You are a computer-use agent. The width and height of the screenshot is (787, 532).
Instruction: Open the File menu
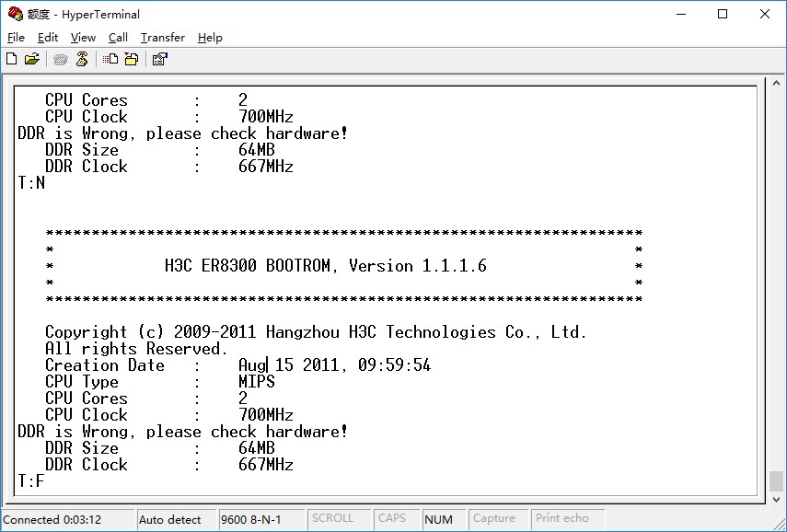click(16, 38)
